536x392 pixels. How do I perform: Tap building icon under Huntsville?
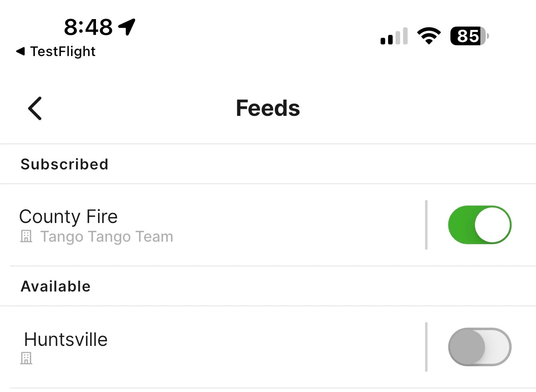[26, 358]
